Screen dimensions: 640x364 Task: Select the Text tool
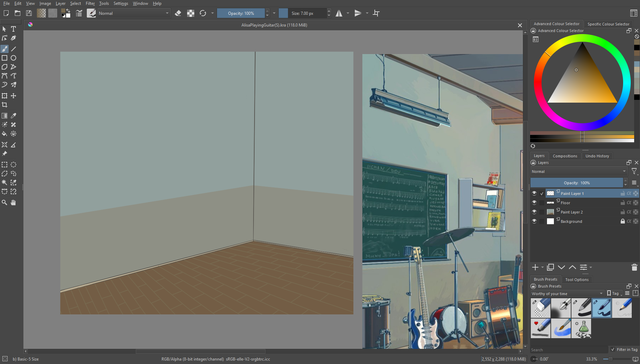tap(13, 29)
